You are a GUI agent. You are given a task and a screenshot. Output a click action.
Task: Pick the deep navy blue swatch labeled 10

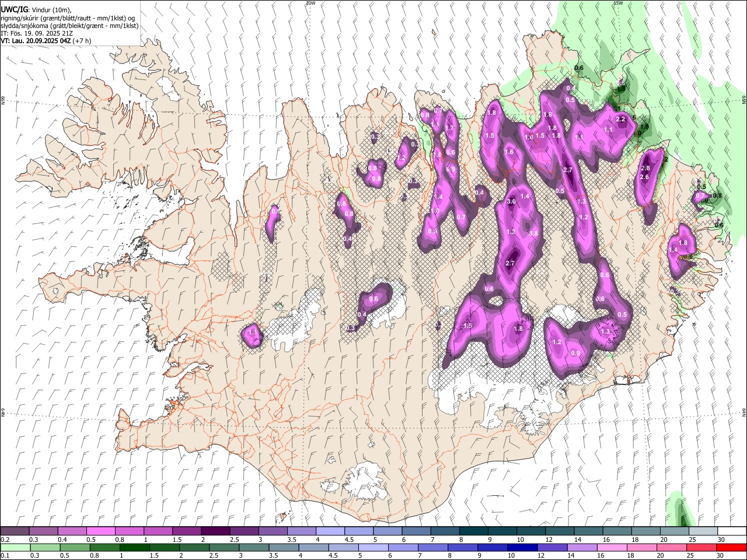(x=522, y=547)
